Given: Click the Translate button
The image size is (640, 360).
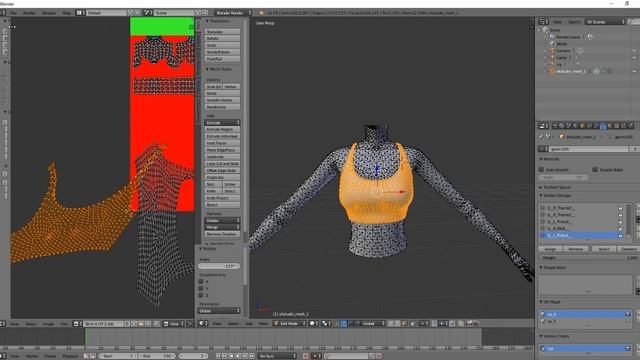Looking at the screenshot, I should click(222, 31).
